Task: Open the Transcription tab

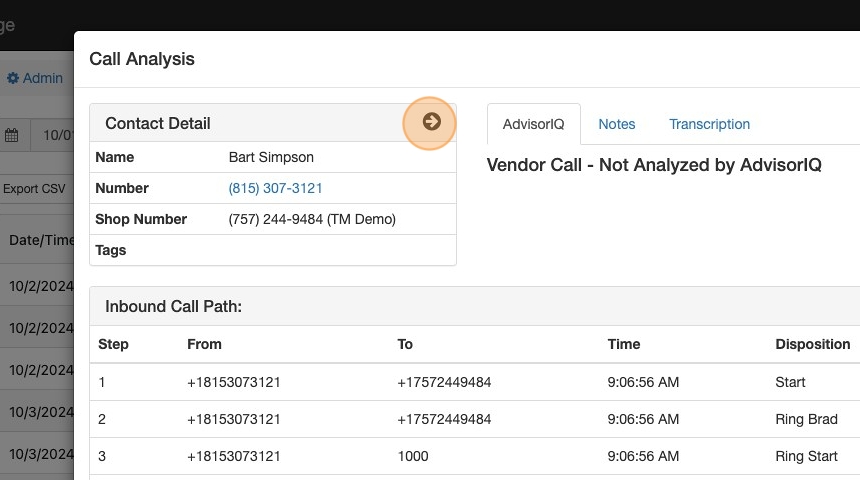Action: [x=709, y=124]
